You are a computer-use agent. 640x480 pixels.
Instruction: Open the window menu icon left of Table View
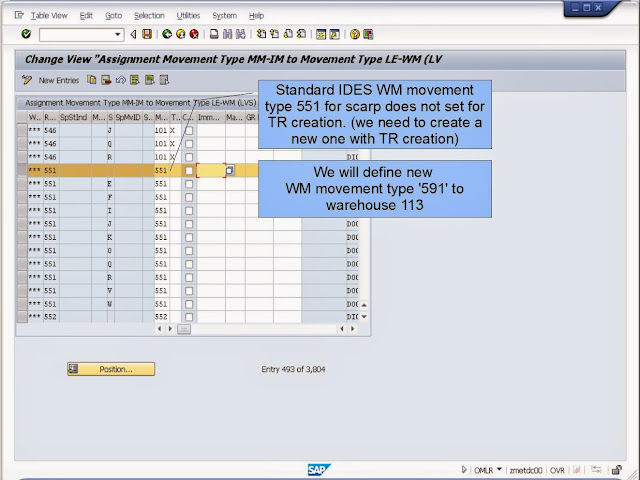tap(19, 16)
